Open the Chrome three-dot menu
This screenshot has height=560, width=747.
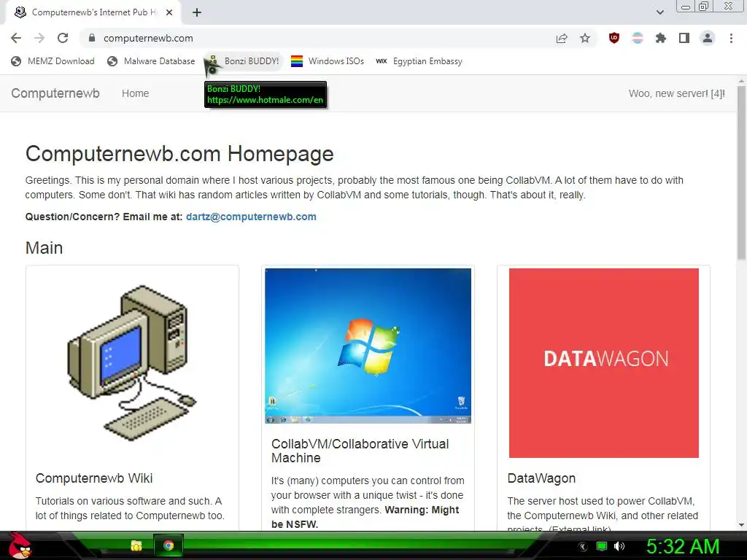(x=731, y=38)
